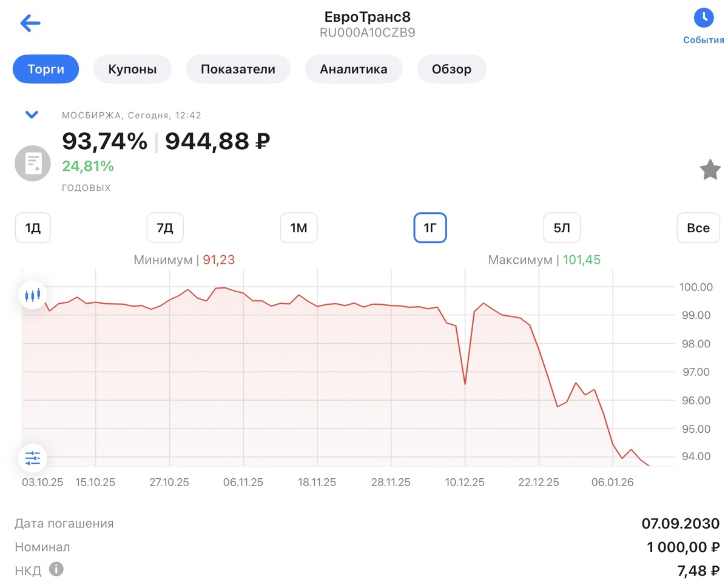728x588 pixels.
Task: Click the 06.01.26 date axis label
Action: coord(613,483)
